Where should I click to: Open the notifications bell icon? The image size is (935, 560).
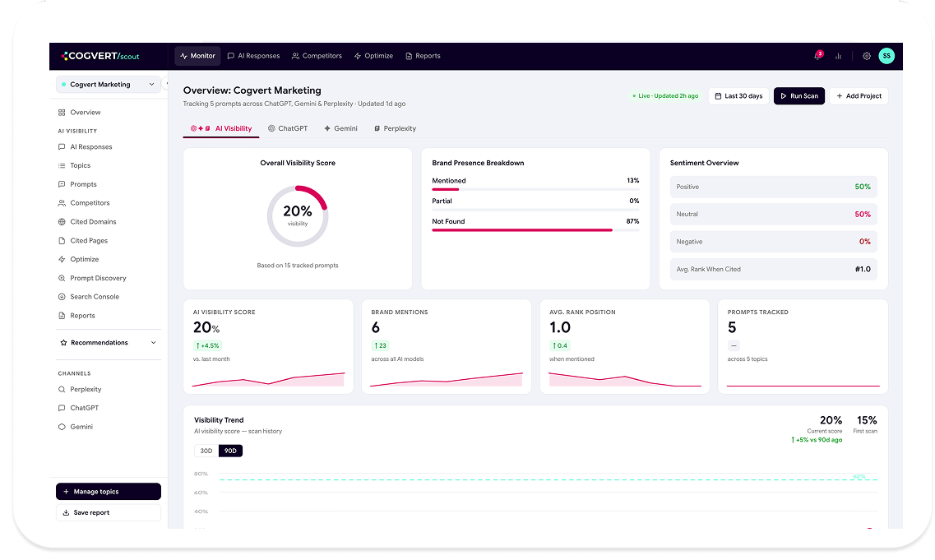coord(817,56)
